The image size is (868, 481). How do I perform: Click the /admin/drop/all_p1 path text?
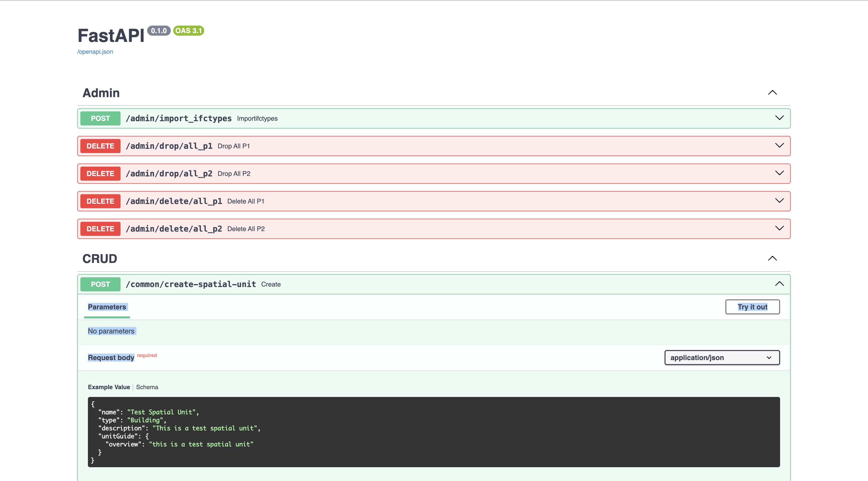click(169, 146)
